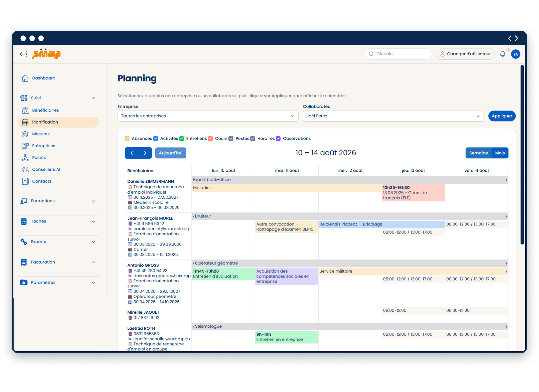The image size is (539, 392).
Task: Go to next week with right arrow
Action: point(145,153)
